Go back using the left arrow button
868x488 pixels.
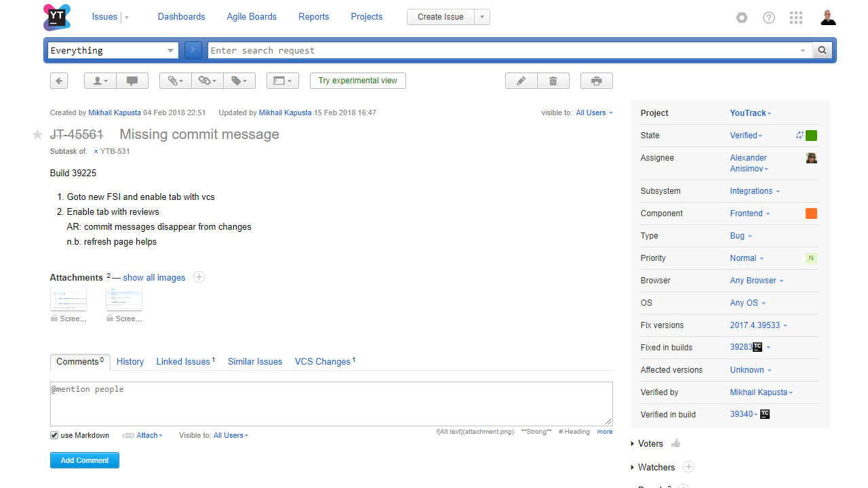coord(59,81)
